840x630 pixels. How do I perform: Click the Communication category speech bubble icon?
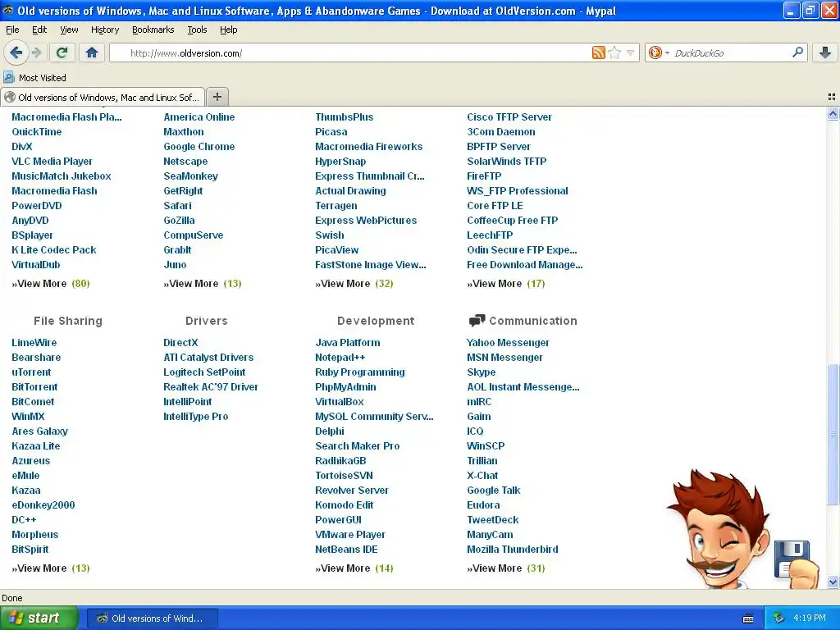point(477,321)
